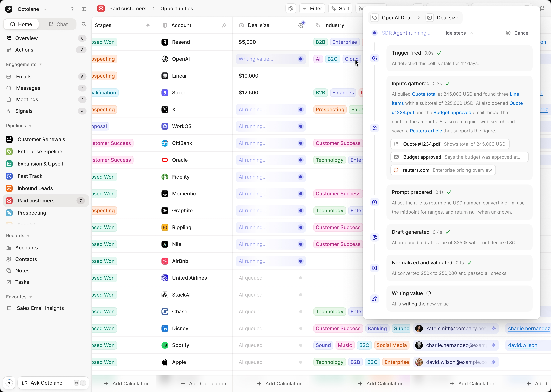Click the Stripe deal size $12,500
551x392 pixels.
(x=249, y=93)
